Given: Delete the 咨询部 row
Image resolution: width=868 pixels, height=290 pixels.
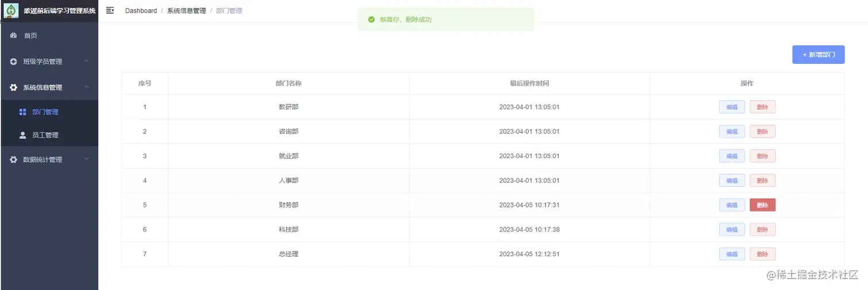Looking at the screenshot, I should (x=762, y=131).
